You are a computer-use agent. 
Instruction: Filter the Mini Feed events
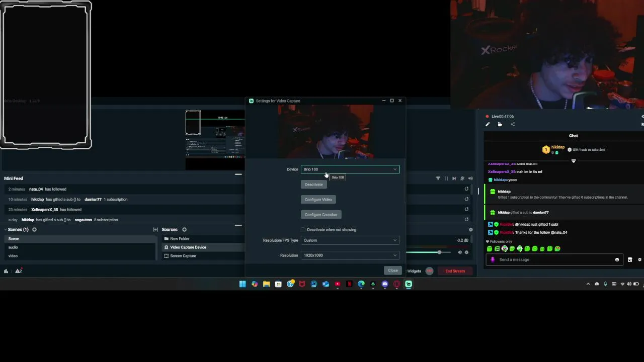click(438, 178)
